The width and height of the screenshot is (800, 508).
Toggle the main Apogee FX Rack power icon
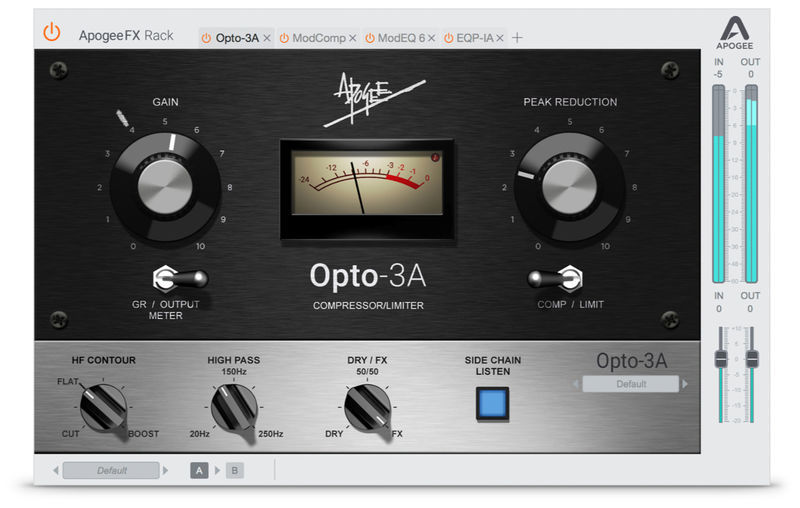(x=52, y=32)
